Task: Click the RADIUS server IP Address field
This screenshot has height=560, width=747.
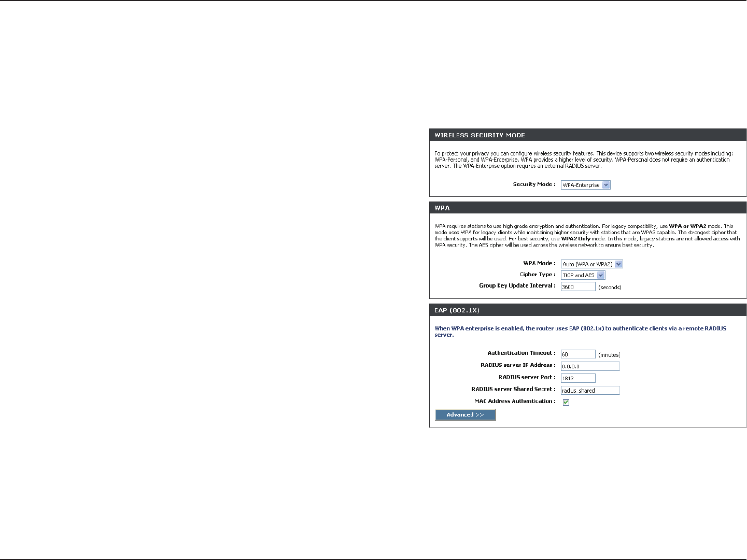Action: (x=590, y=366)
